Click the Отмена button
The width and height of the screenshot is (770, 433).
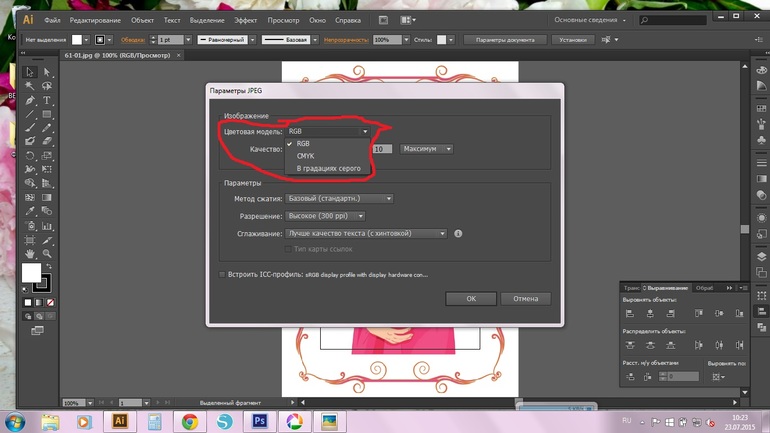pos(525,298)
